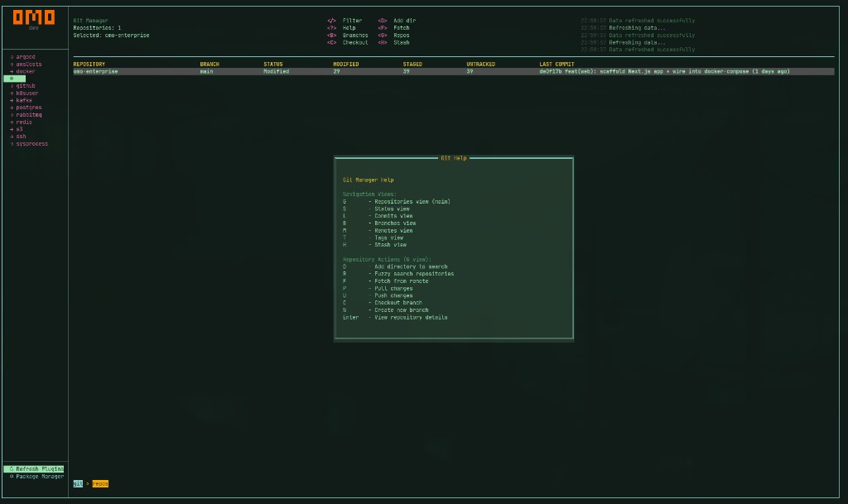
Task: Select the sysprocess plugin entry
Action: click(32, 144)
